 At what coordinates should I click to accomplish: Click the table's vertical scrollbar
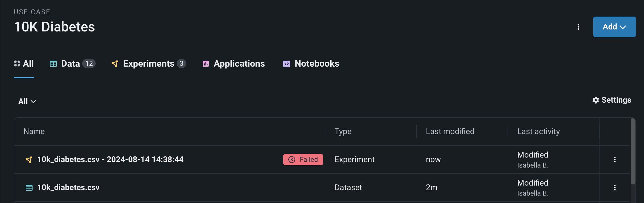(633, 152)
